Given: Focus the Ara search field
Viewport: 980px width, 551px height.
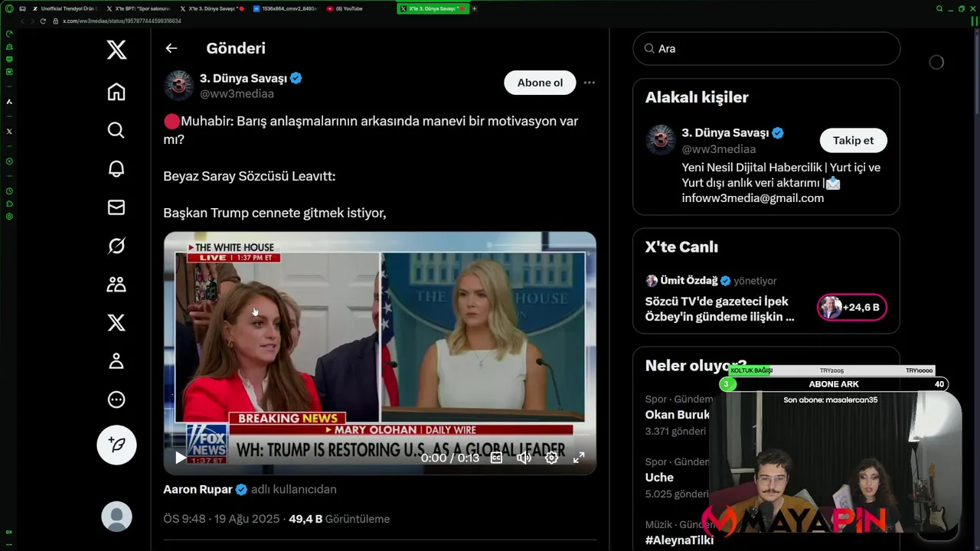Looking at the screenshot, I should tap(766, 48).
